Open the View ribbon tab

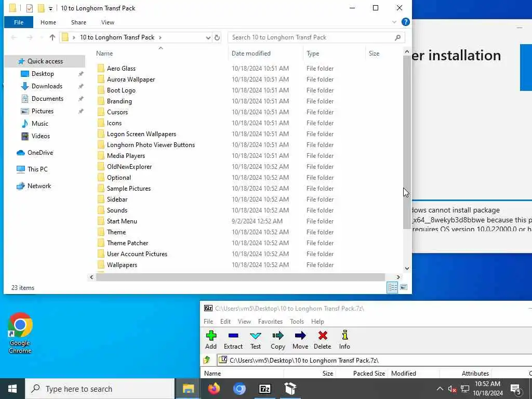[x=108, y=22]
